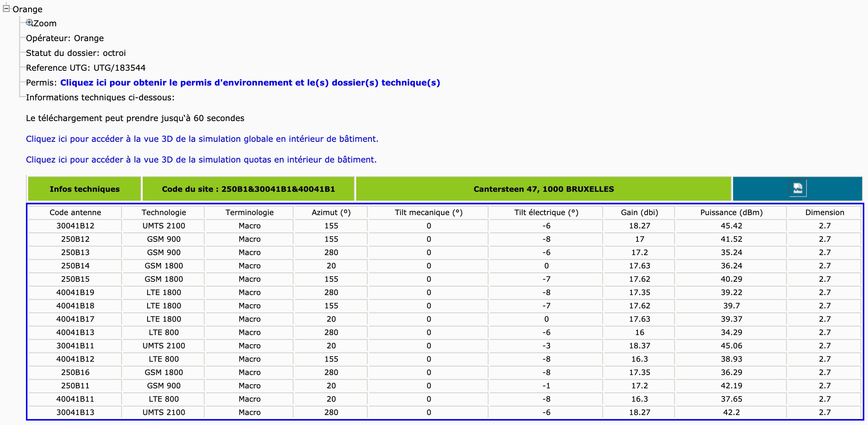The width and height of the screenshot is (868, 425).
Task: Click antenna code 40041B11
Action: [75, 399]
